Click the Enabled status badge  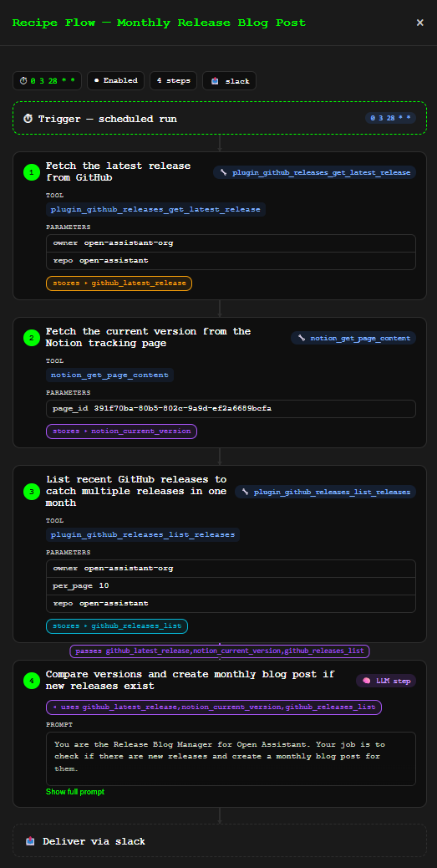[x=115, y=81]
